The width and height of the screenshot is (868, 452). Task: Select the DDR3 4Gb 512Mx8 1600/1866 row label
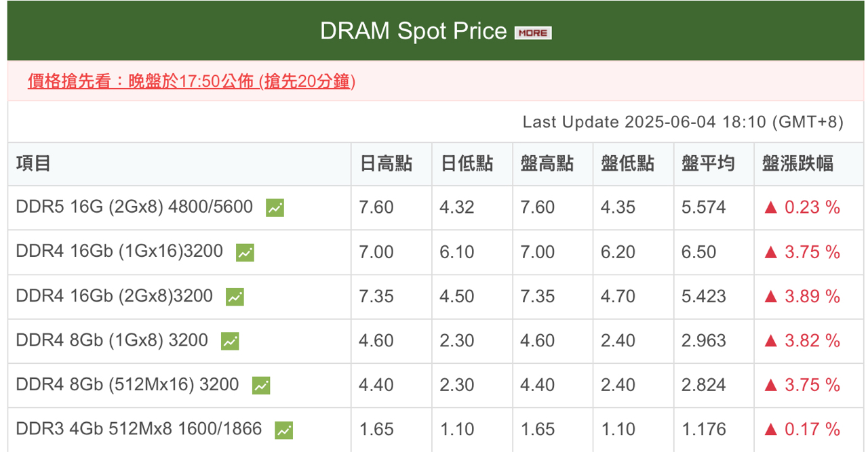tap(138, 429)
